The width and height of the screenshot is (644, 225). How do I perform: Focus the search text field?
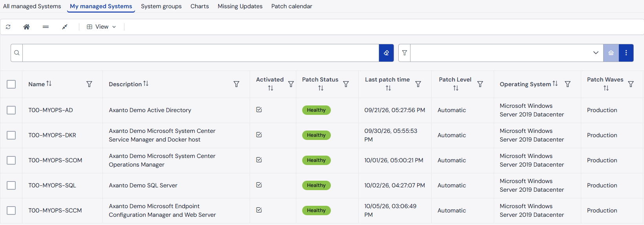click(x=201, y=53)
